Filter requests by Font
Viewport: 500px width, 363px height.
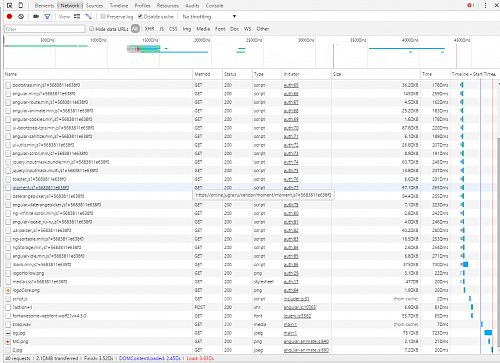pyautogui.click(x=220, y=29)
